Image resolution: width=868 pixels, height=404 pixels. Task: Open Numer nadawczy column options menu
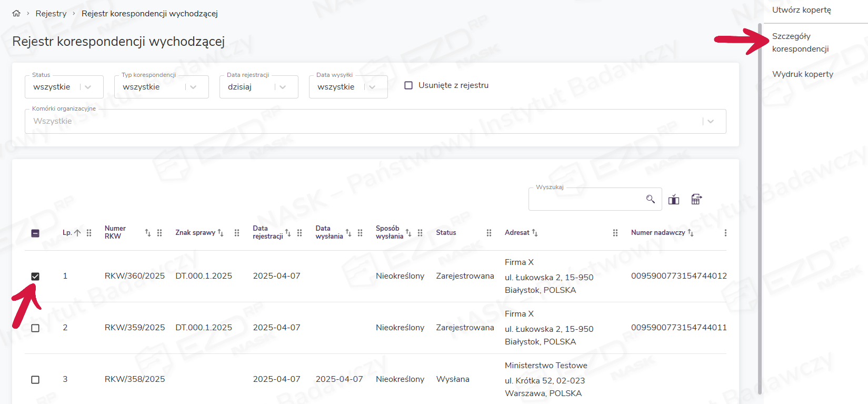click(725, 233)
